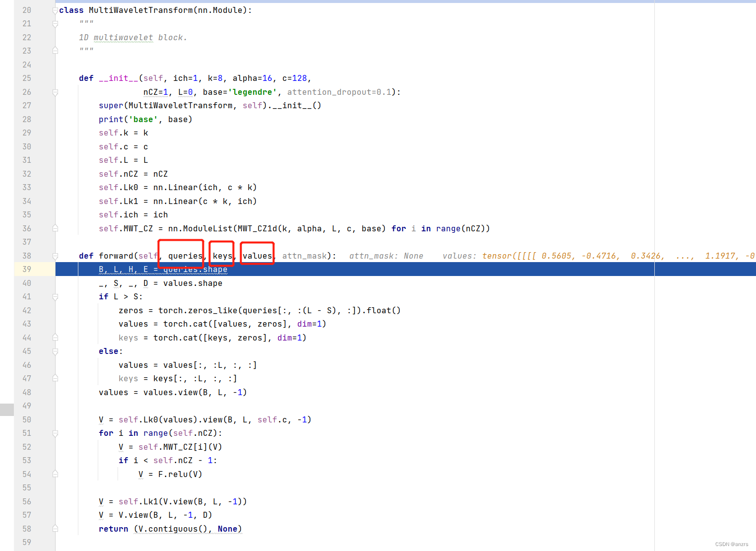Click 'values[:, :L, :, :]' on line 46

(x=210, y=365)
